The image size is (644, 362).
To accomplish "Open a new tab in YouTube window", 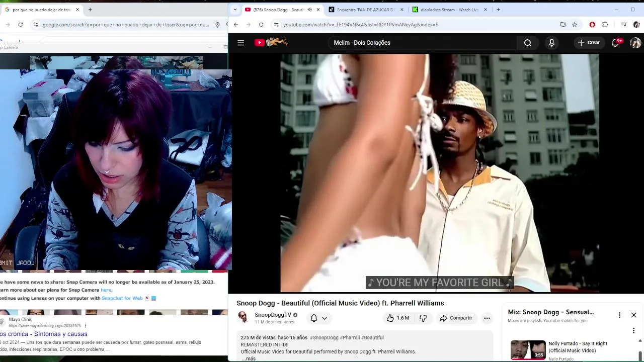I will pos(498,10).
